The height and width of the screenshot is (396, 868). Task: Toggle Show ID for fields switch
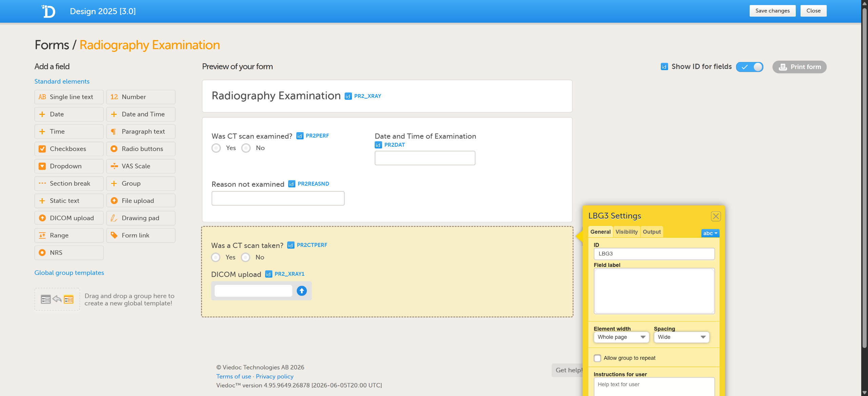(749, 67)
